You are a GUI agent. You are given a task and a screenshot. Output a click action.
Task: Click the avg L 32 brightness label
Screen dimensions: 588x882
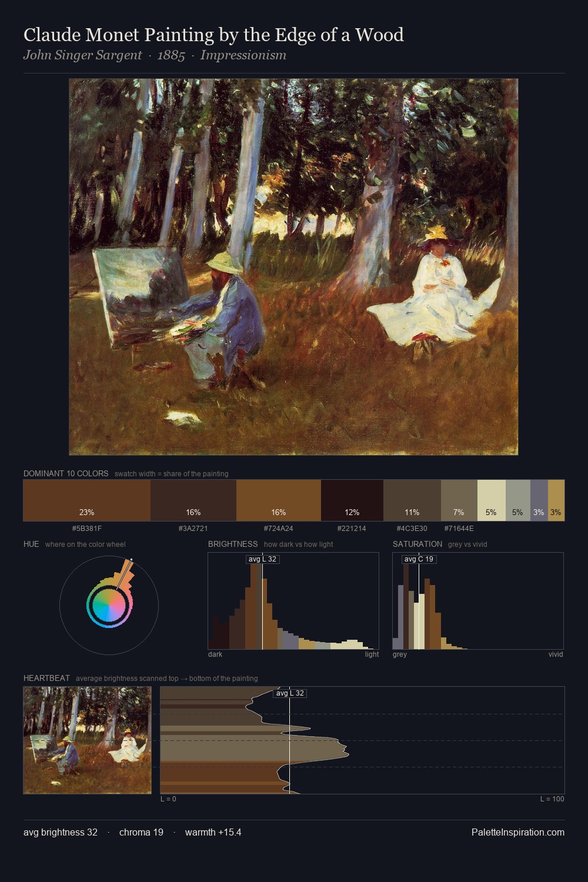pyautogui.click(x=262, y=559)
